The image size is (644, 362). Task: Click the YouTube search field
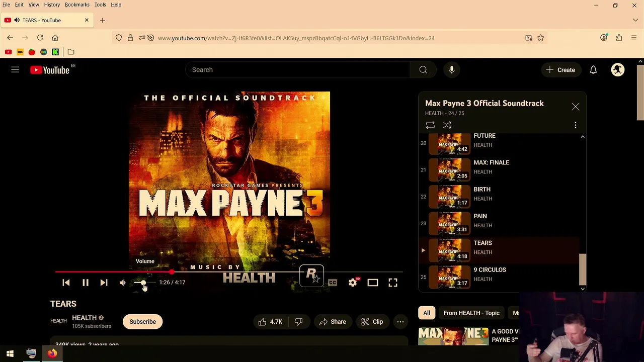coord(297,70)
